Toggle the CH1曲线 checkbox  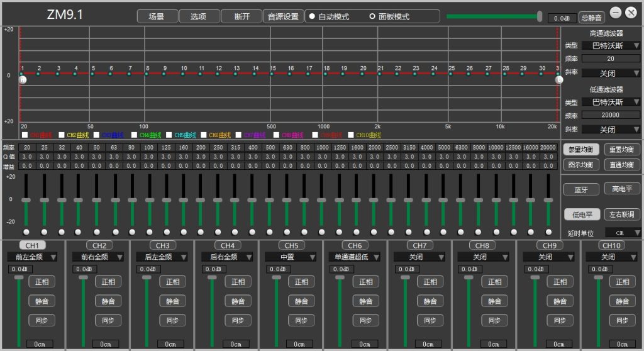pos(25,135)
